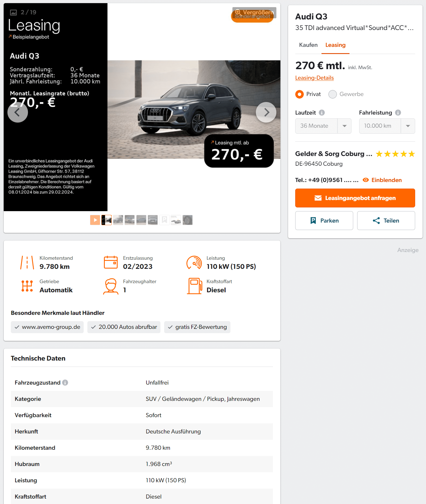
Task: Click the five-star dealer rating
Action: (395, 154)
